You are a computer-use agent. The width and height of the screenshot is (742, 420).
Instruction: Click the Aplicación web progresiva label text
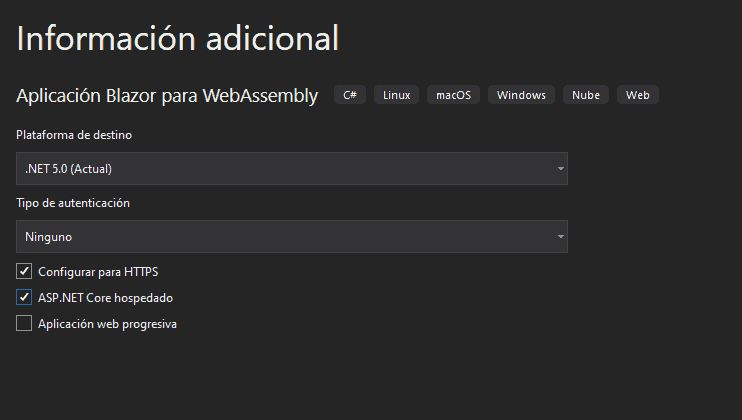107,324
